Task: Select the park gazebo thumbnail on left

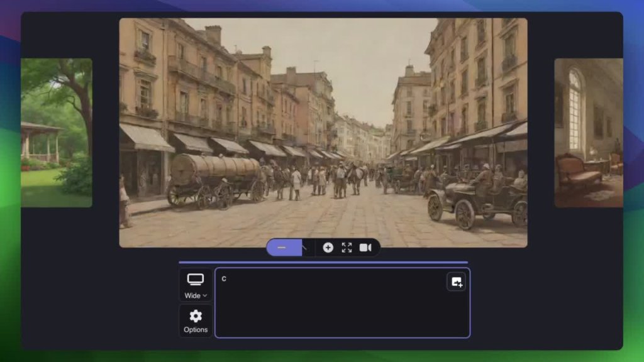Action: coord(57,133)
